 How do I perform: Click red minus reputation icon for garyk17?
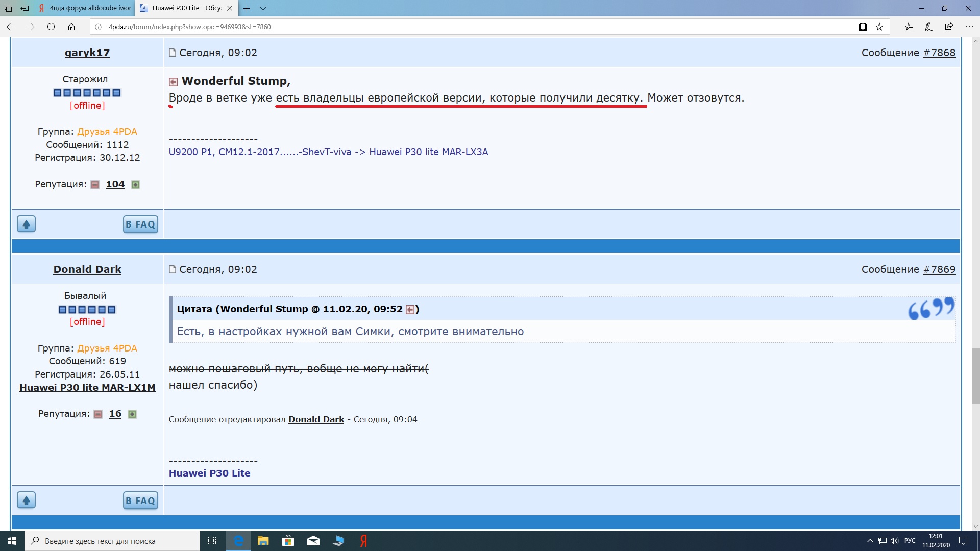[x=95, y=185]
